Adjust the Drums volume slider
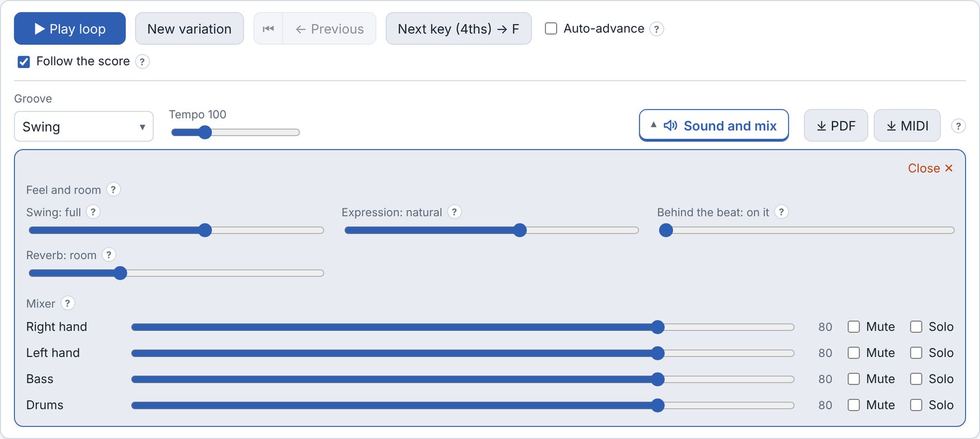 pyautogui.click(x=462, y=405)
